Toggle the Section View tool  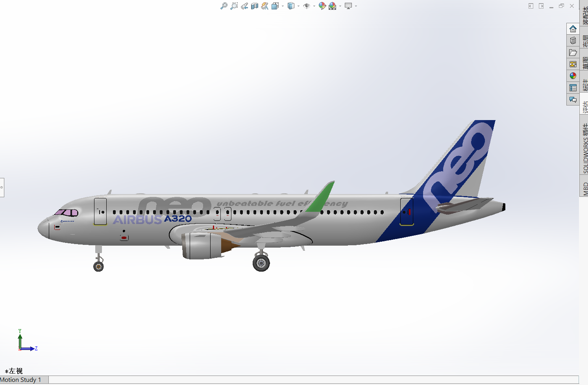pos(255,6)
